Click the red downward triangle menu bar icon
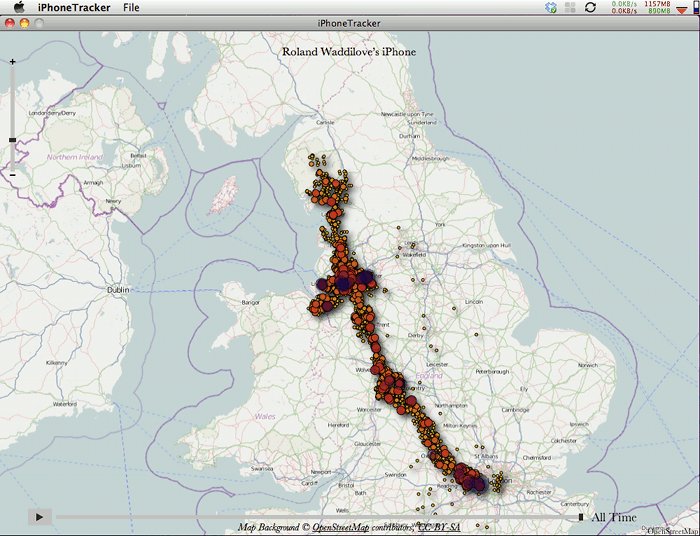This screenshot has height=536, width=700. [x=682, y=7]
